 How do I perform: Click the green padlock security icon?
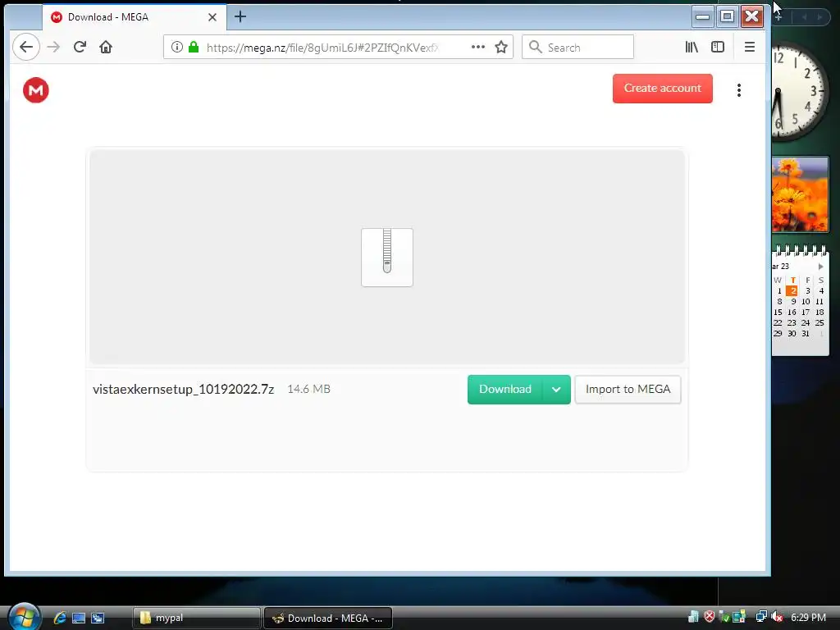194,47
